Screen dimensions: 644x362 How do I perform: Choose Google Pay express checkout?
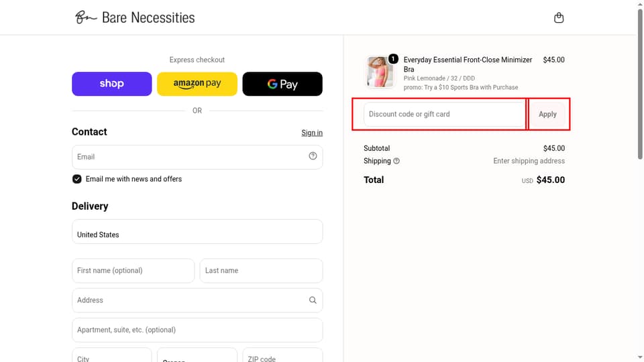(x=282, y=84)
